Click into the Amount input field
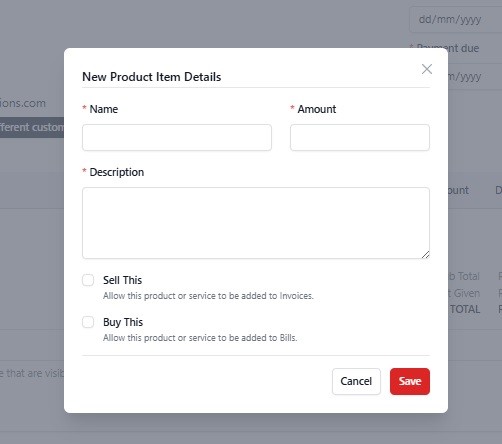Viewport: 502px width, 444px height. tap(360, 137)
